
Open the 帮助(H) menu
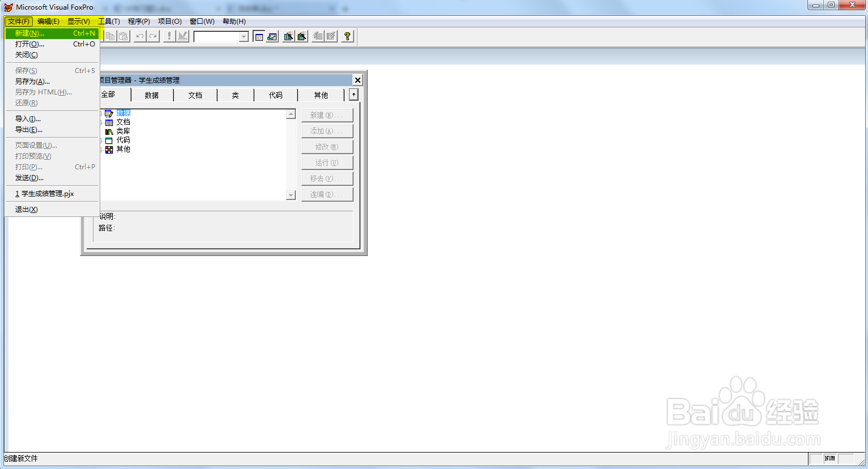pyautogui.click(x=234, y=22)
